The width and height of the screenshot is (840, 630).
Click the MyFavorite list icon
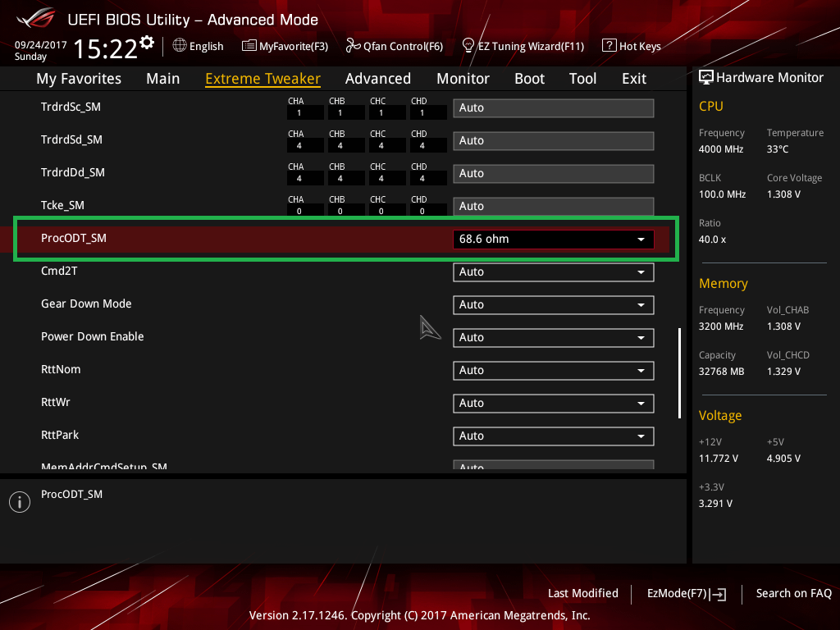(249, 46)
